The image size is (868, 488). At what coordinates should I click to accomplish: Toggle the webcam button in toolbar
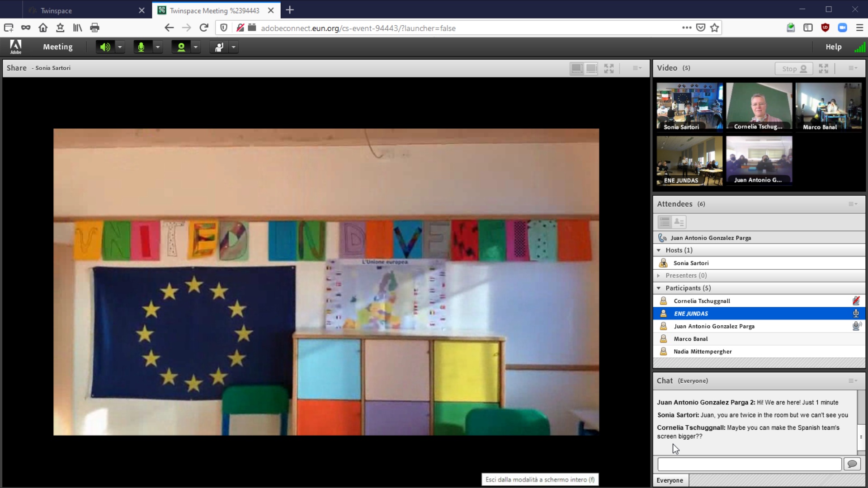coord(181,47)
